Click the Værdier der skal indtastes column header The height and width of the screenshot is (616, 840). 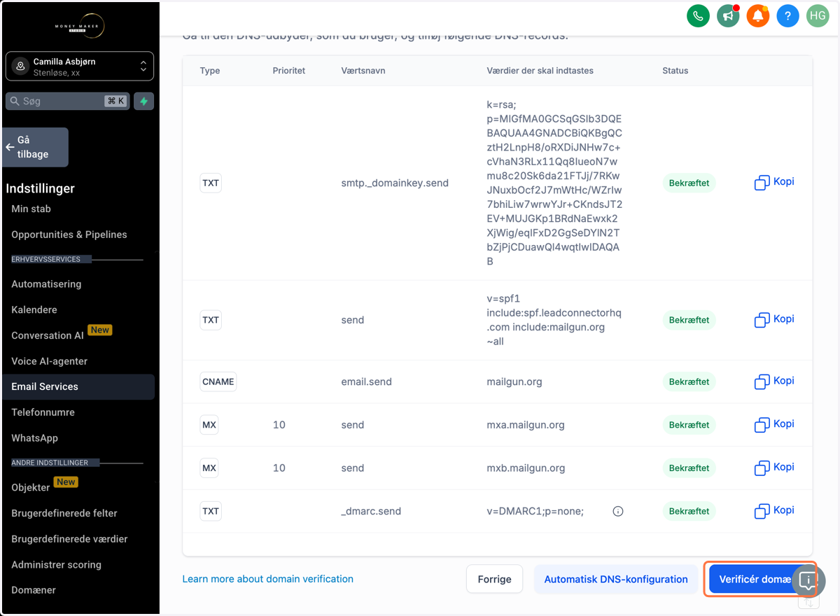pos(540,71)
